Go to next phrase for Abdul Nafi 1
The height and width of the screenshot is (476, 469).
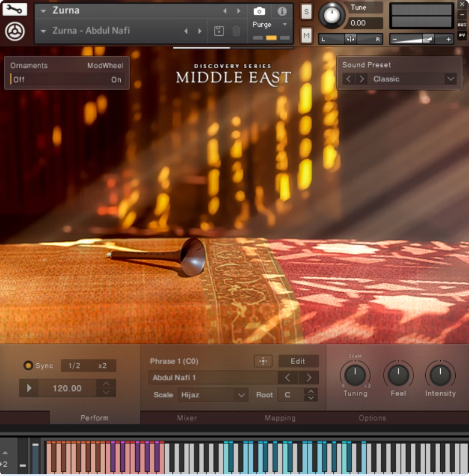pos(309,377)
